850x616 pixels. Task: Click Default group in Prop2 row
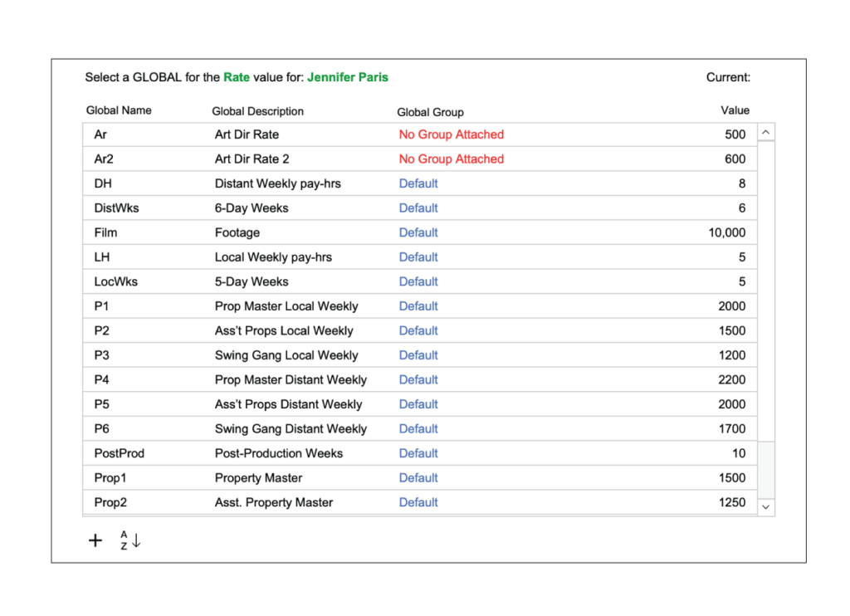click(418, 502)
